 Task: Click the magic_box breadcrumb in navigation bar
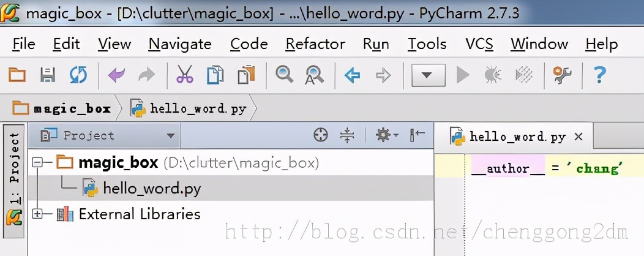tap(62, 108)
